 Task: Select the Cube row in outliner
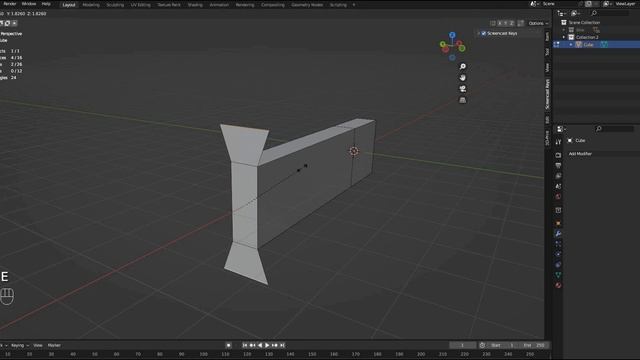point(596,44)
